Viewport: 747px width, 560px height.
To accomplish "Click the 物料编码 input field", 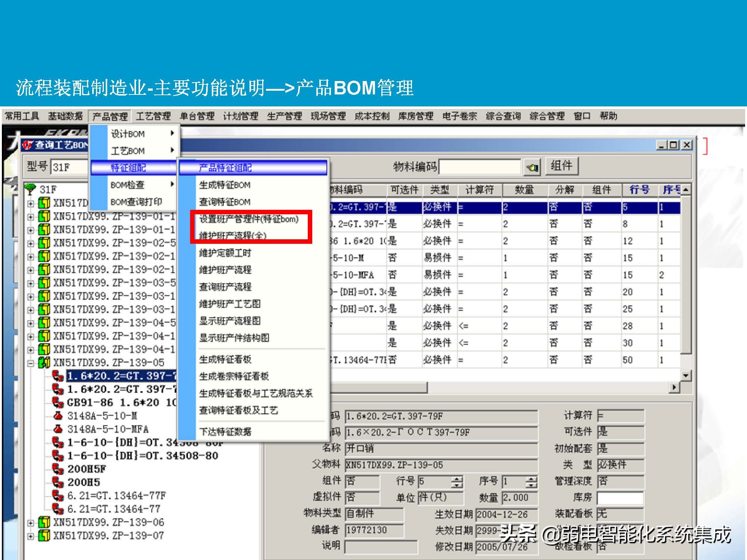I will click(480, 167).
